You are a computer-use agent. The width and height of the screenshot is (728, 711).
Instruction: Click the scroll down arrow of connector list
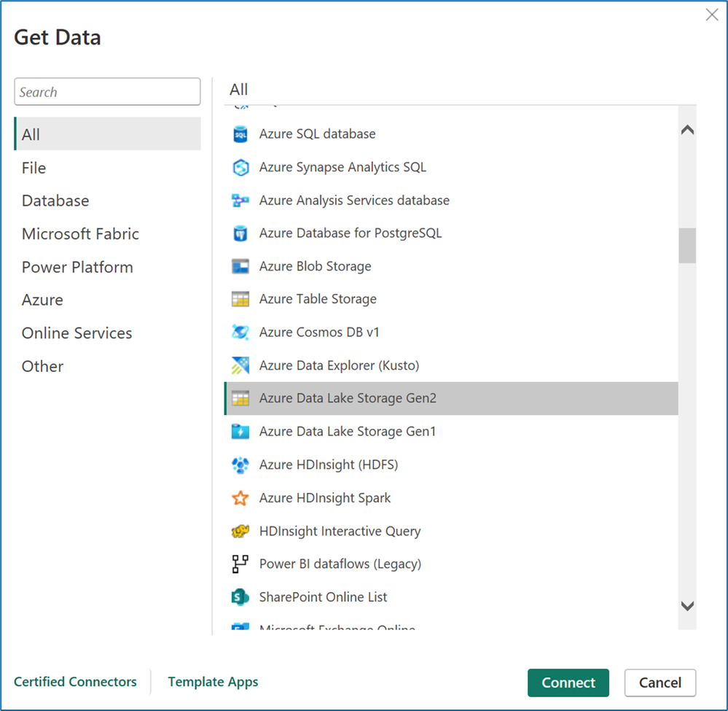(x=687, y=606)
